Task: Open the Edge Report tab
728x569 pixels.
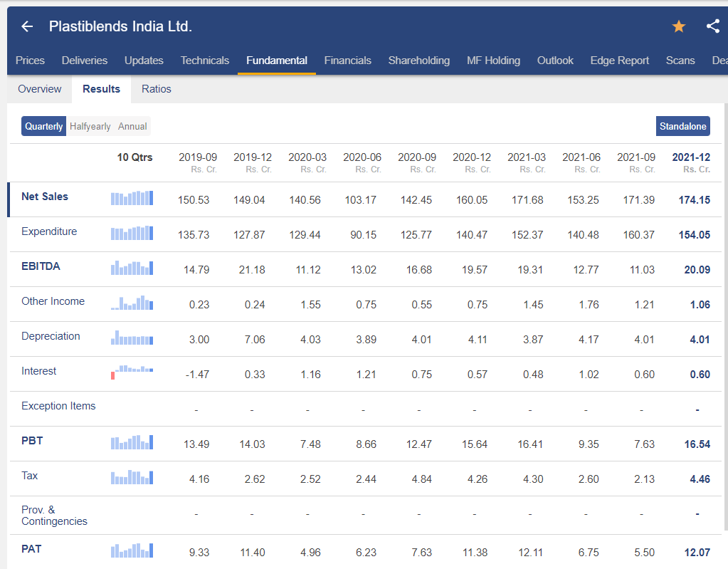Action: coord(620,61)
